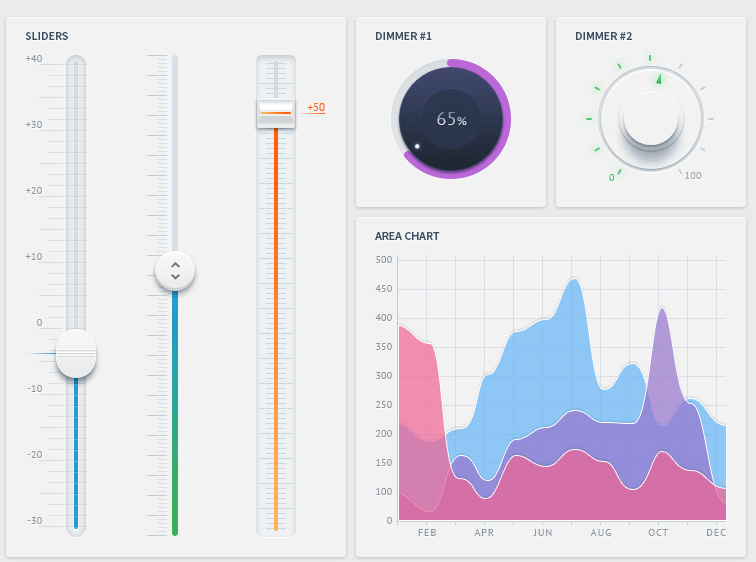Click the 100 value on the chart y-axis
The height and width of the screenshot is (562, 756).
coord(384,492)
